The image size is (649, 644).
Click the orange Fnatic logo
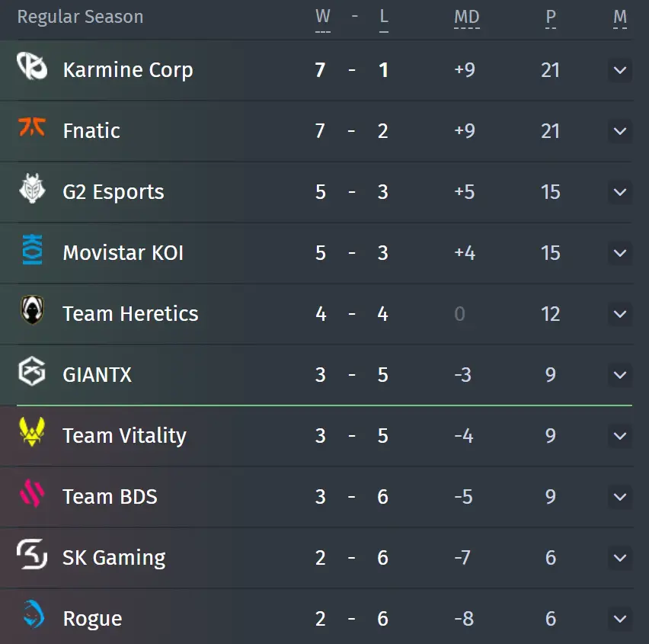point(32,127)
